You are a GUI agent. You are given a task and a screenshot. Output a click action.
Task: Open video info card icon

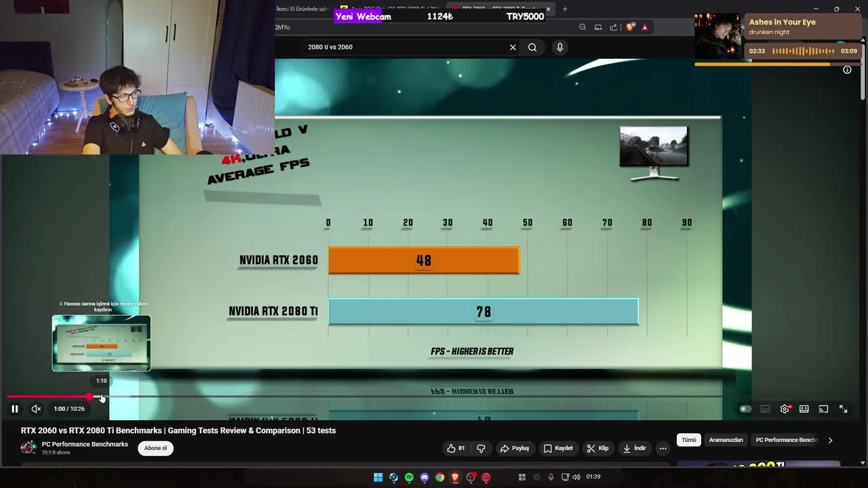pos(847,70)
